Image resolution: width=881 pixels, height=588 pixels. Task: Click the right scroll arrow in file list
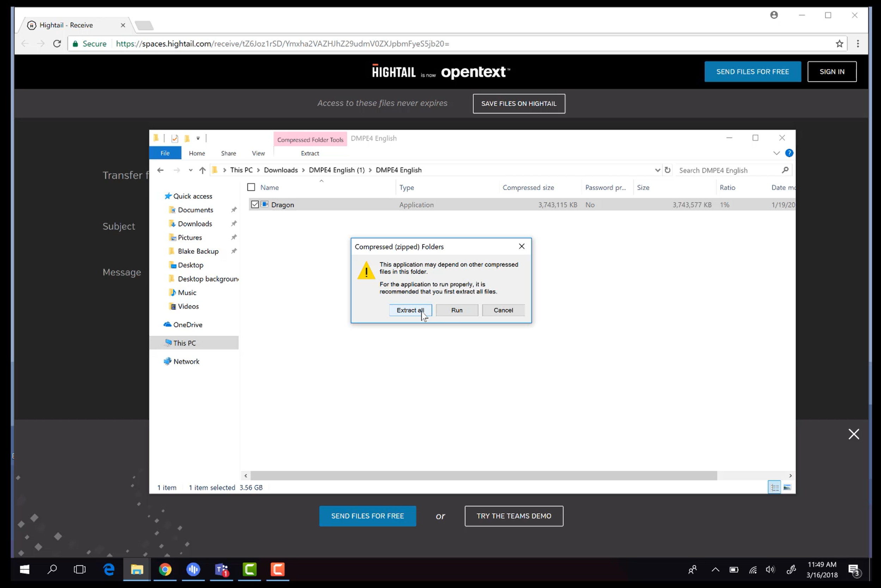(790, 476)
